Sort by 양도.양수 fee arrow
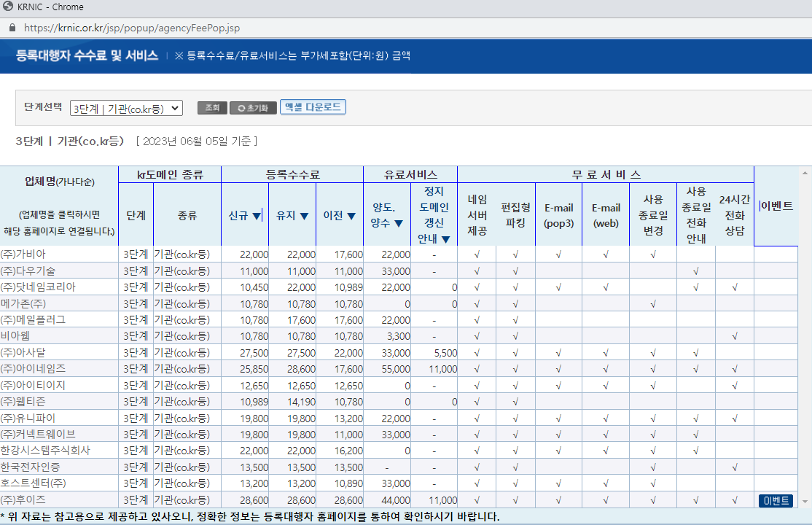The height and width of the screenshot is (525, 812). (x=399, y=223)
